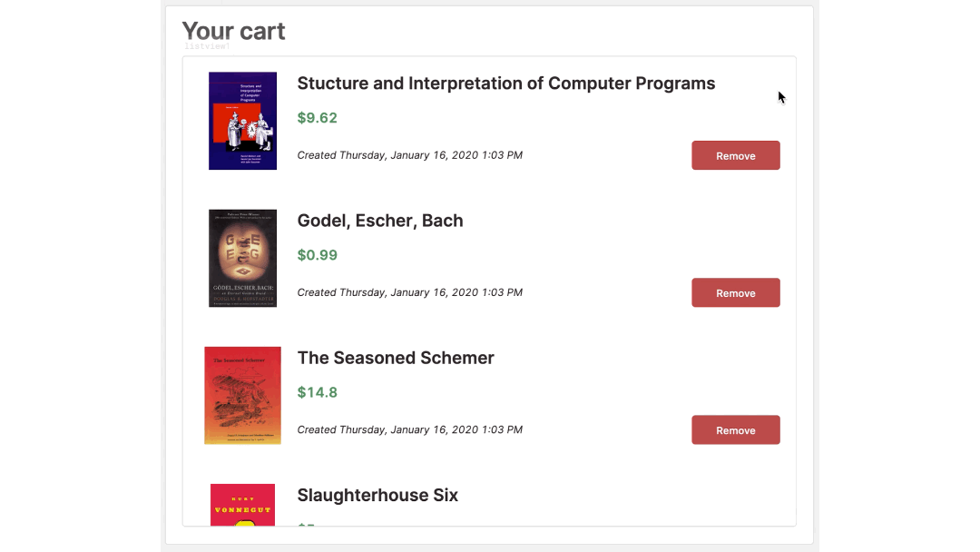Open the SICP book cover thumbnail
The height and width of the screenshot is (552, 980).
[242, 121]
